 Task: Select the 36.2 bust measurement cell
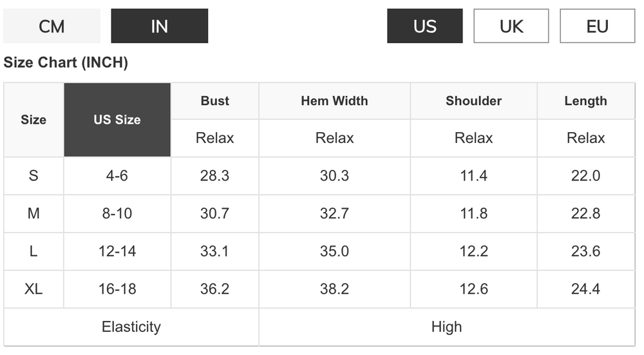point(214,289)
